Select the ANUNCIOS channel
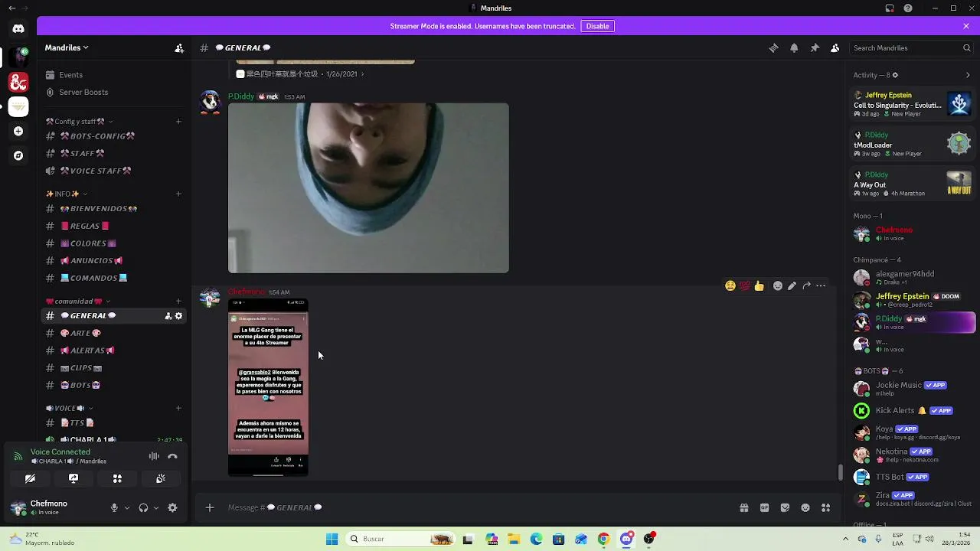This screenshot has height=551, width=980. coord(115,261)
